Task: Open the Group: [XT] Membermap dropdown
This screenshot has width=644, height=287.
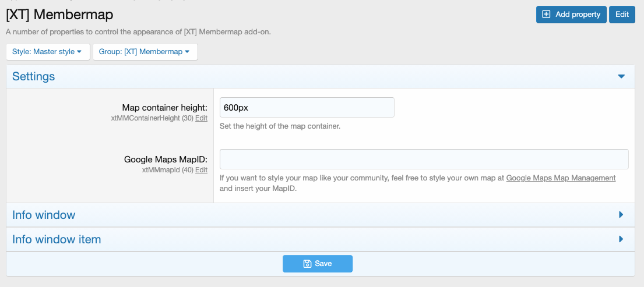Action: click(145, 52)
